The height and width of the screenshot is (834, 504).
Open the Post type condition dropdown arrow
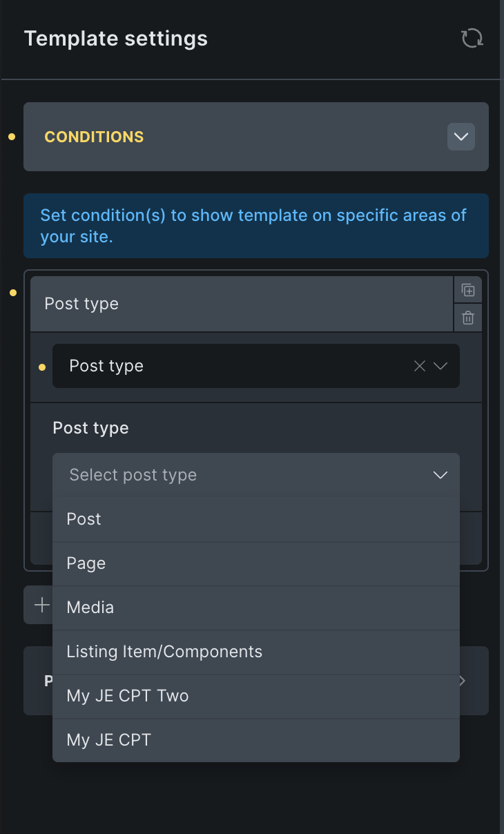(x=440, y=367)
